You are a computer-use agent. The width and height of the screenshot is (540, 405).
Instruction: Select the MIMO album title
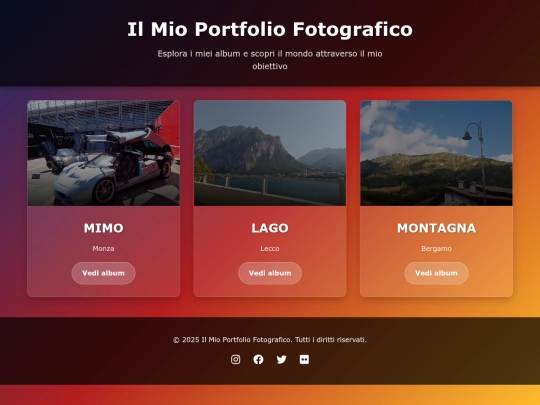pyautogui.click(x=103, y=228)
